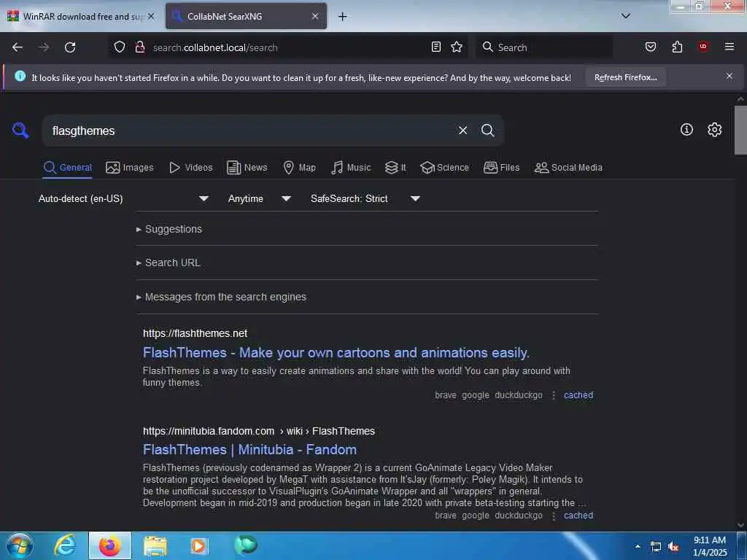Open the Windows Start menu orb

pyautogui.click(x=19, y=546)
